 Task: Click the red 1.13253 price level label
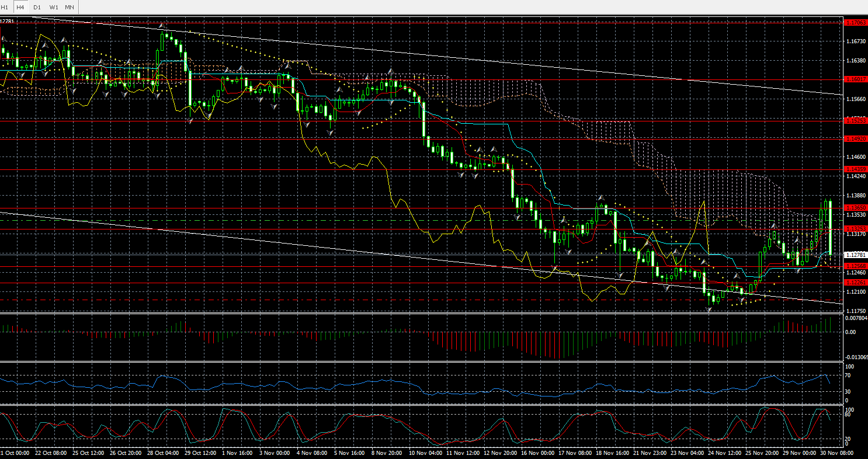click(x=856, y=229)
